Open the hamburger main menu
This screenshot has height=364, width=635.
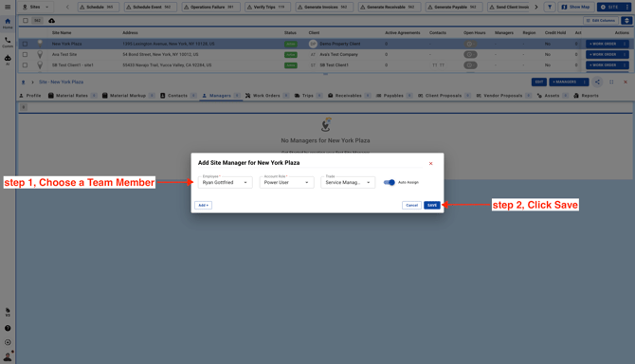pyautogui.click(x=8, y=7)
